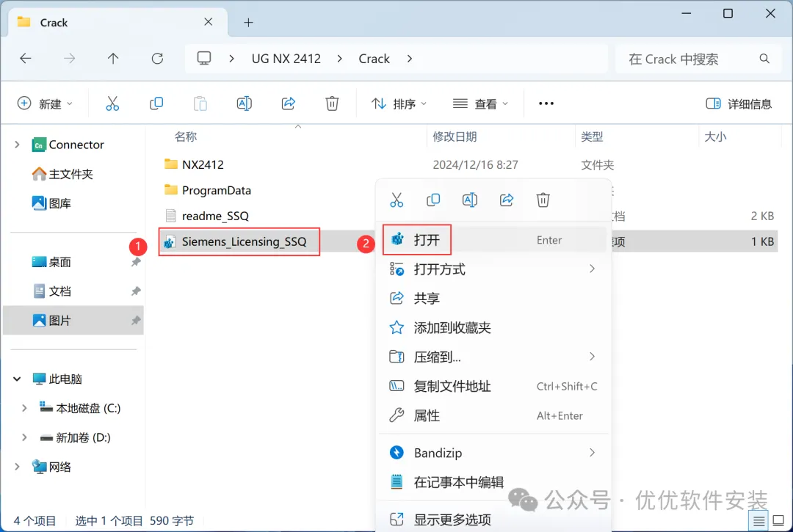793x532 pixels.
Task: Switch to details list view icon in status bar
Action: coord(758,520)
